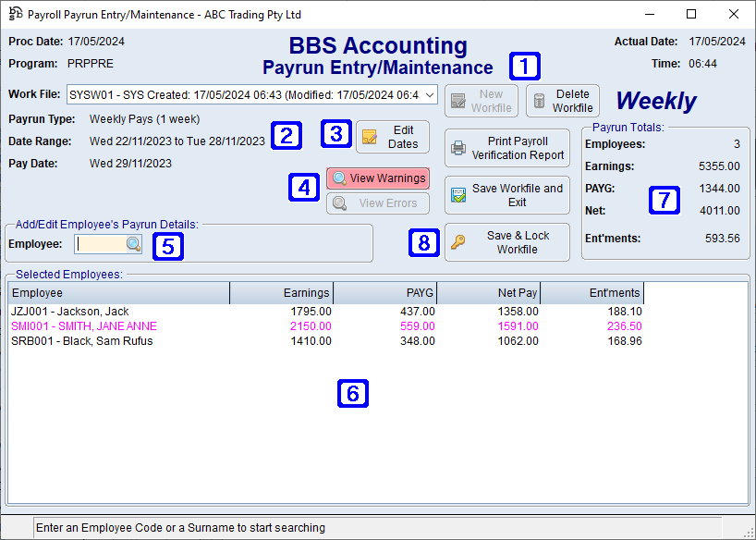The width and height of the screenshot is (756, 540).
Task: Select the SRB001 - Black, Sam Rufus row
Action: click(185, 341)
